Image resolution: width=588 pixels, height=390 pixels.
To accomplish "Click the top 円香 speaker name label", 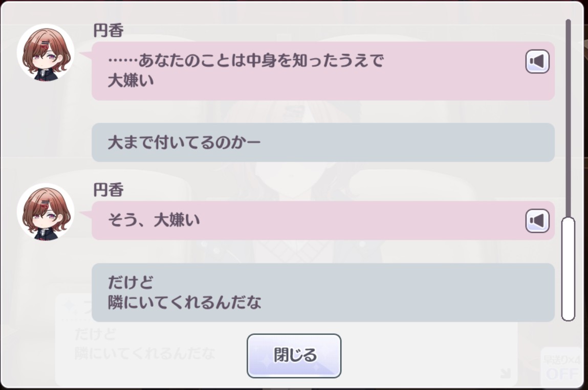I will coord(108,31).
